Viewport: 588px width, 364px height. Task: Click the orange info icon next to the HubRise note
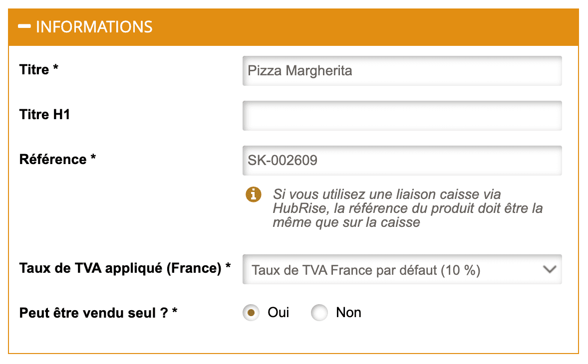point(253,194)
